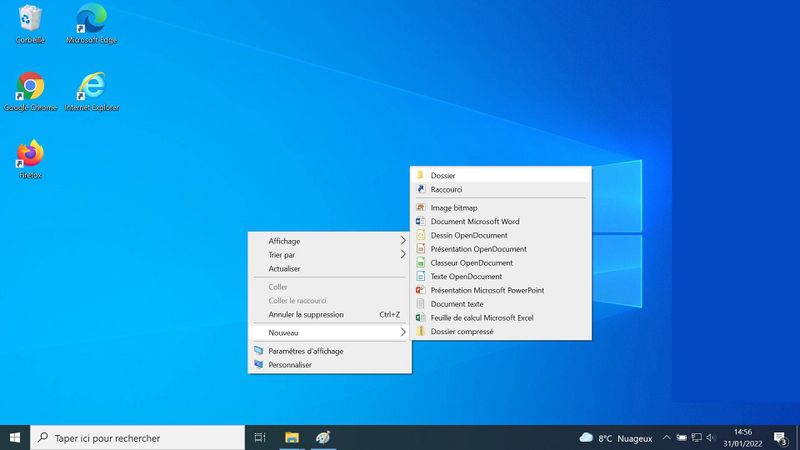Expand the Affichage submenu
The image size is (800, 450).
[x=330, y=241]
